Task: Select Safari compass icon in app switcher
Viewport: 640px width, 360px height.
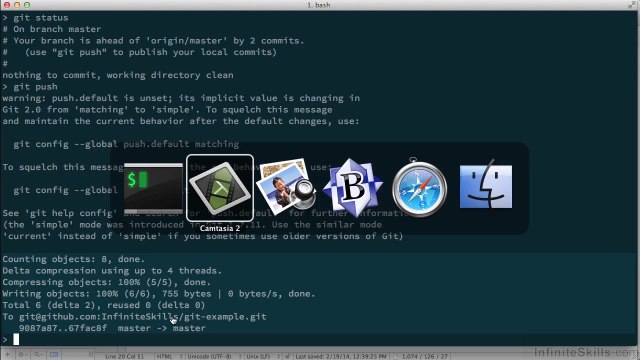Action: coord(419,187)
